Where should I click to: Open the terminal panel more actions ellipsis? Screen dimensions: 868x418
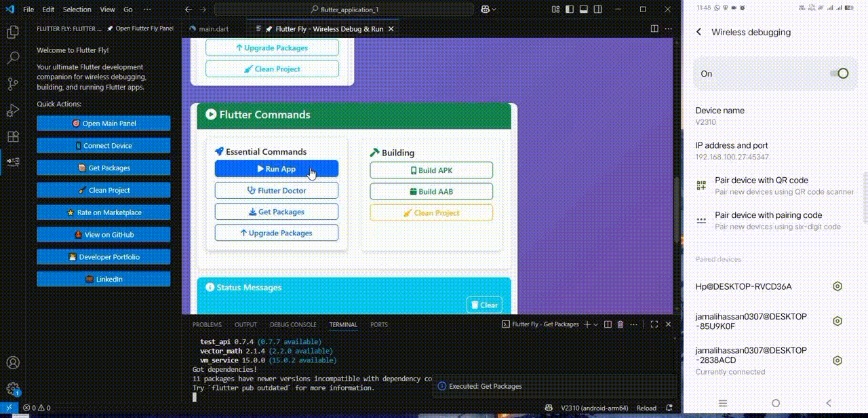tap(633, 324)
